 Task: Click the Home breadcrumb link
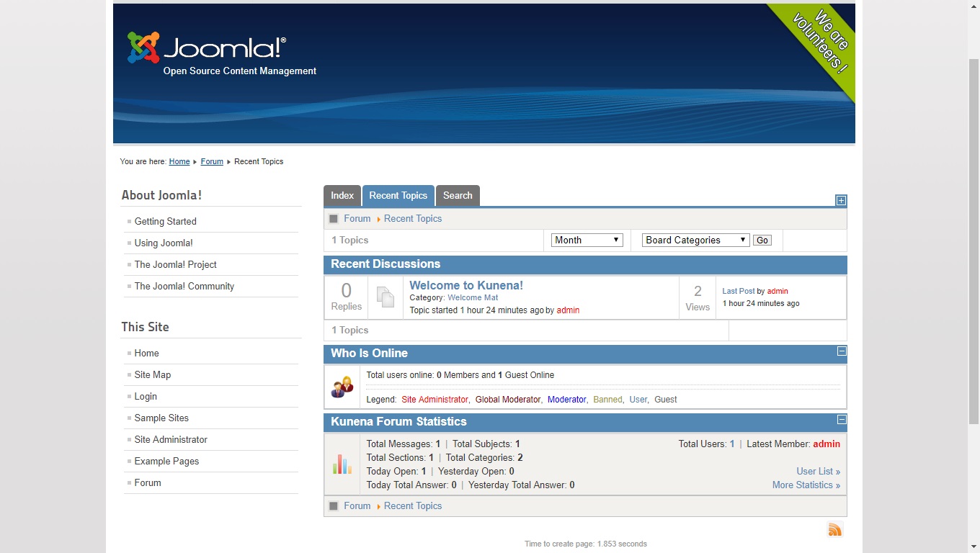tap(179, 161)
